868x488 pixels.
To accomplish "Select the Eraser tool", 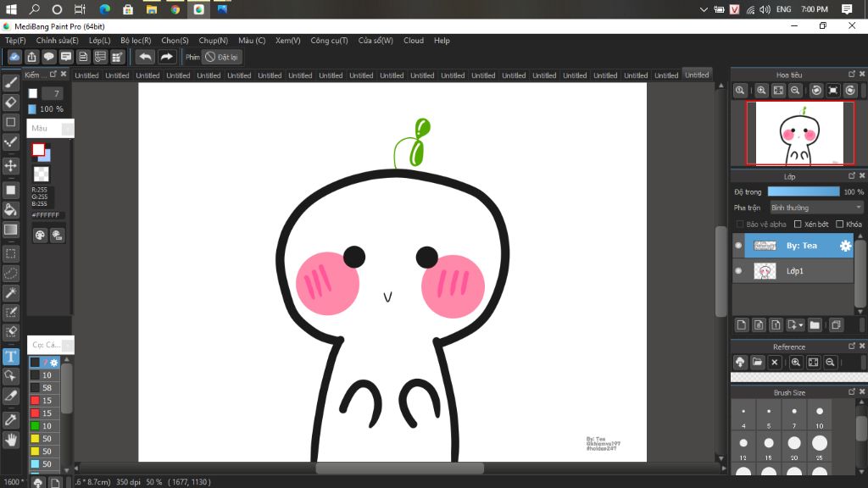I will pos(11,103).
